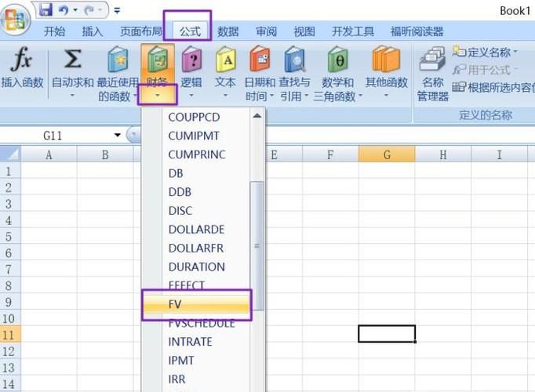Image resolution: width=535 pixels, height=392 pixels.
Task: Open Date and Time functions icon
Action: (260, 60)
